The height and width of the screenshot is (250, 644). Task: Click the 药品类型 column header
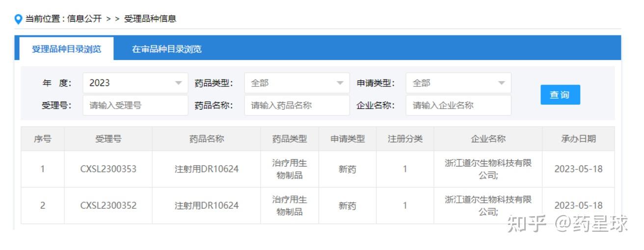tap(290, 139)
